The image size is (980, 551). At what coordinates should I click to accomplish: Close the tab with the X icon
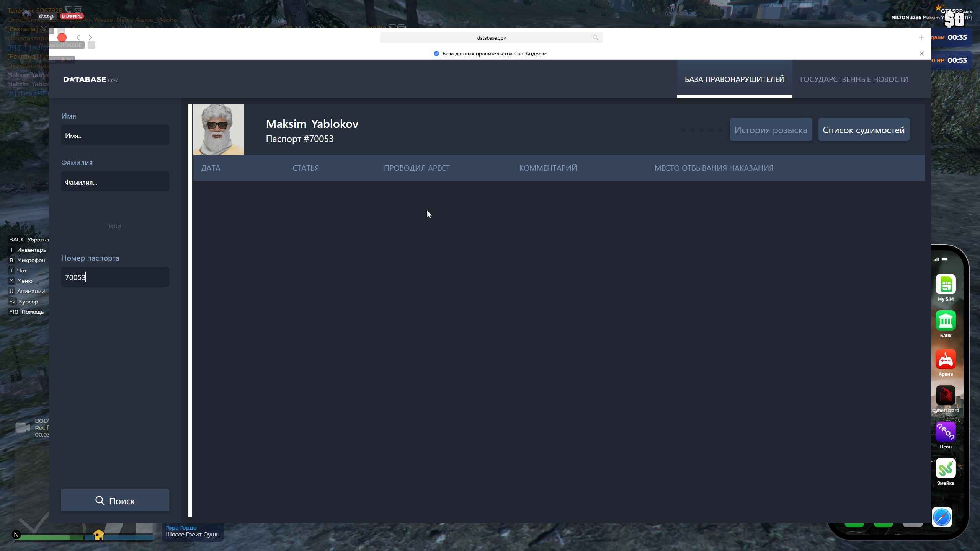921,54
